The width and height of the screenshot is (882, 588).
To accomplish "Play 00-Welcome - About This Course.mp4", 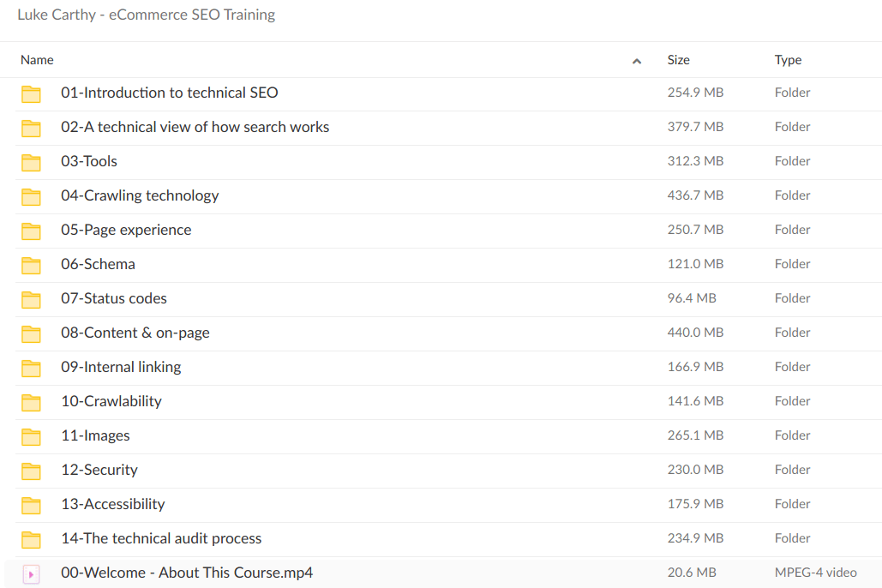I will click(x=186, y=573).
